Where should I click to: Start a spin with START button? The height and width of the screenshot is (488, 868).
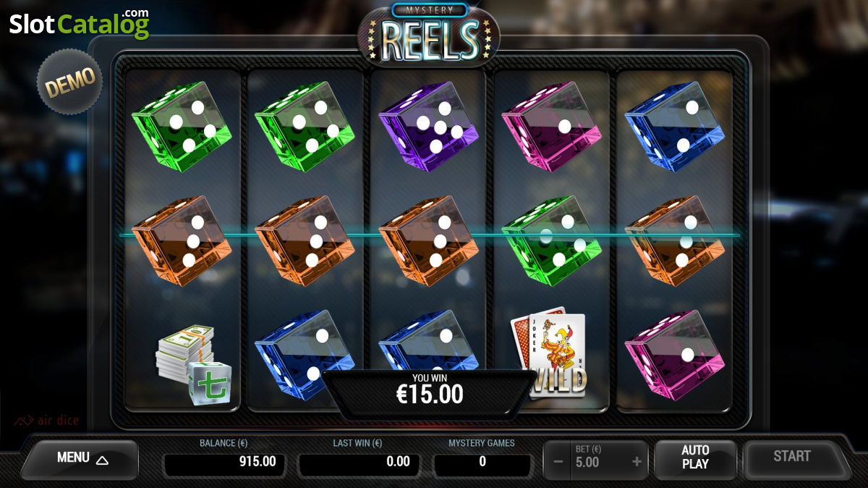coord(792,457)
